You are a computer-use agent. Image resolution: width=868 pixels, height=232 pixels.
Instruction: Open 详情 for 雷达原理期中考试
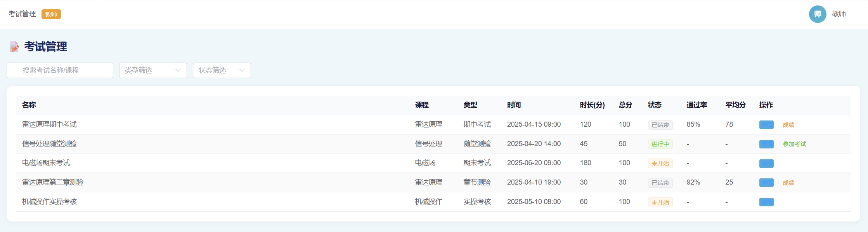pyautogui.click(x=766, y=125)
